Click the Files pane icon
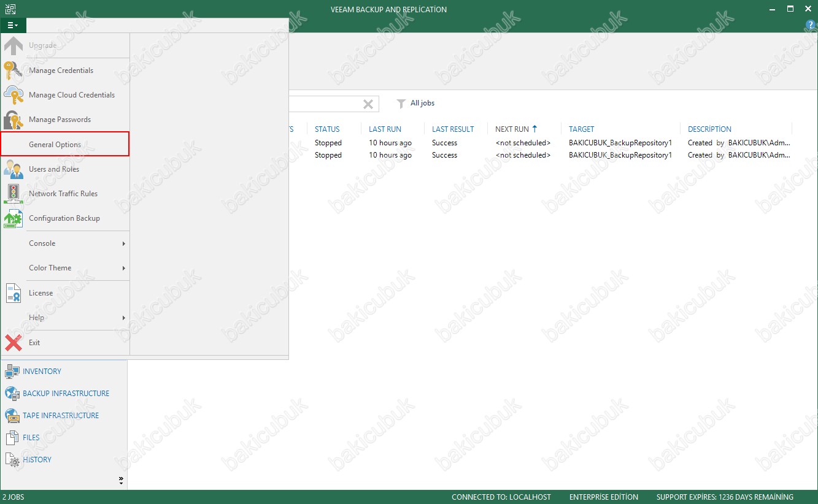Image resolution: width=818 pixels, height=504 pixels. (12, 437)
